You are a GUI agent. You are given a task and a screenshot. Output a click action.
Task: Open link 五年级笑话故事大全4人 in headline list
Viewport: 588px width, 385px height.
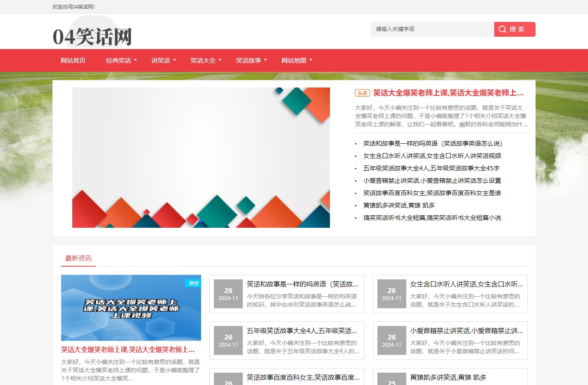pos(431,168)
